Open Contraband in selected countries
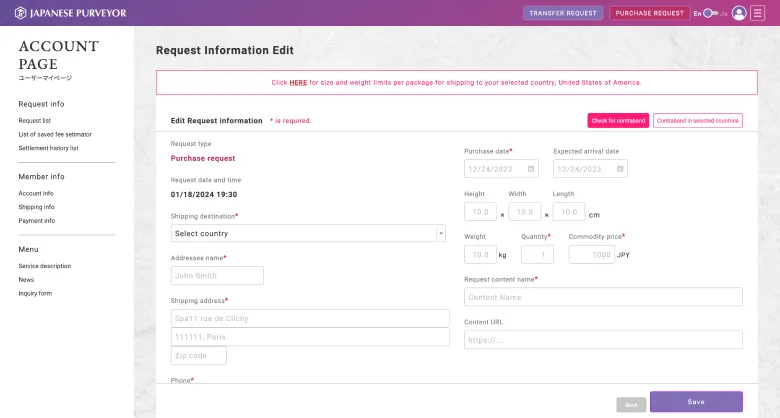780x418 pixels. coord(698,120)
